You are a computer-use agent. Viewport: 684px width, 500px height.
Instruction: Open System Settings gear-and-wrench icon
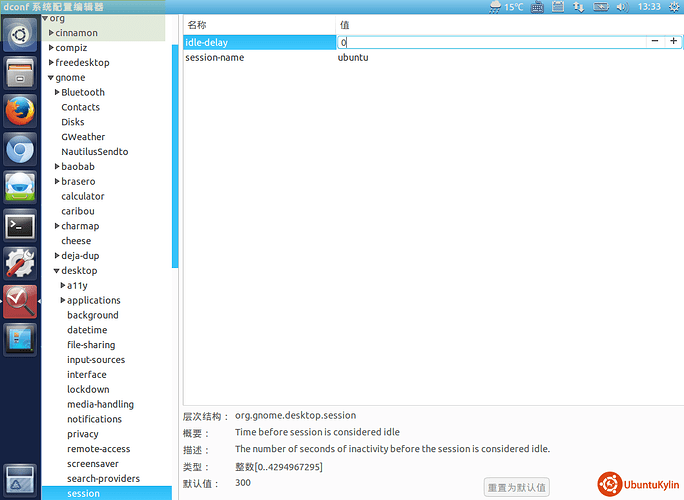coord(20,263)
